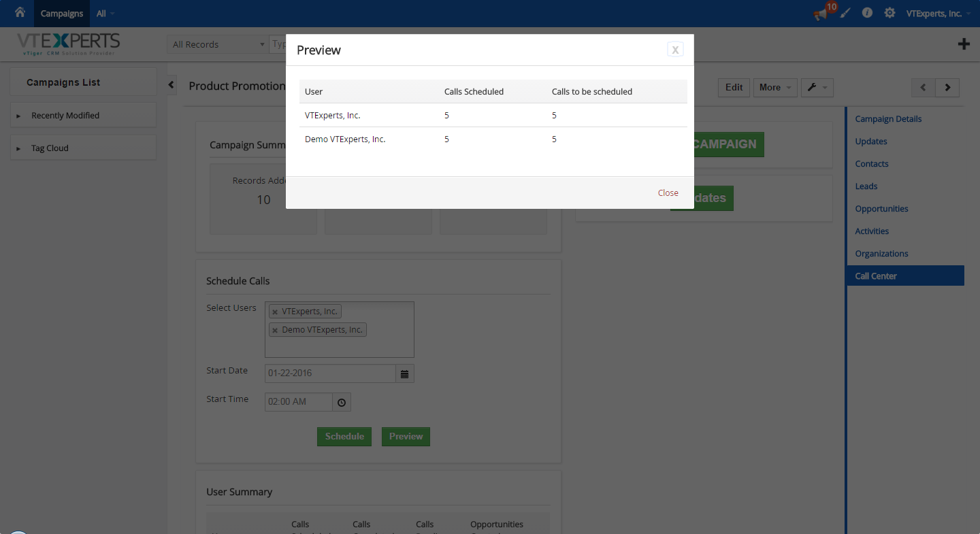Open Contacts related tab
Screen dimensions: 980x534
(x=872, y=164)
